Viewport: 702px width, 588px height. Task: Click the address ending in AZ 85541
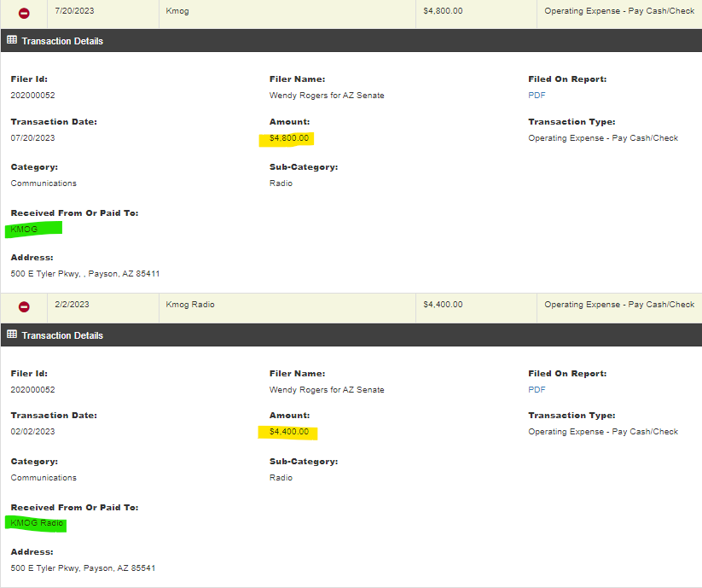click(83, 568)
